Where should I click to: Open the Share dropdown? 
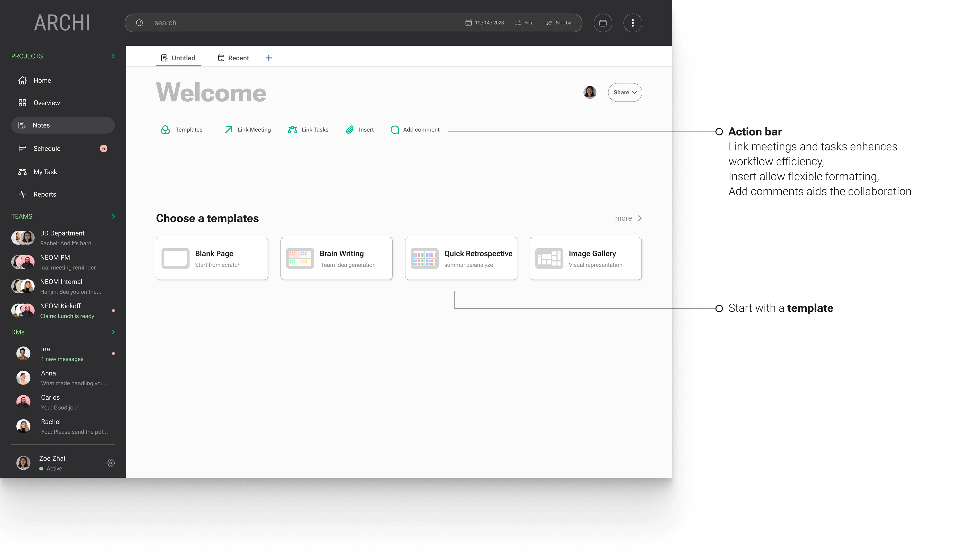625,92
